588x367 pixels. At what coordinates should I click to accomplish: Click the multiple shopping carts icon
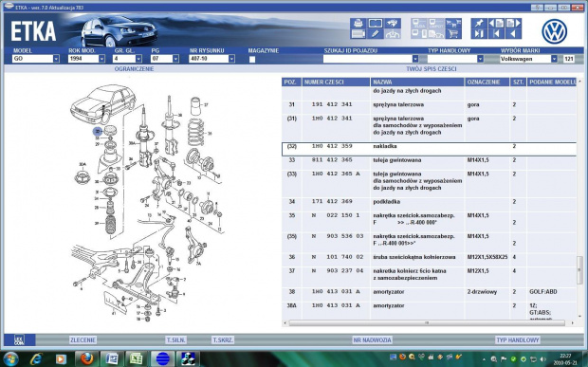click(x=453, y=24)
